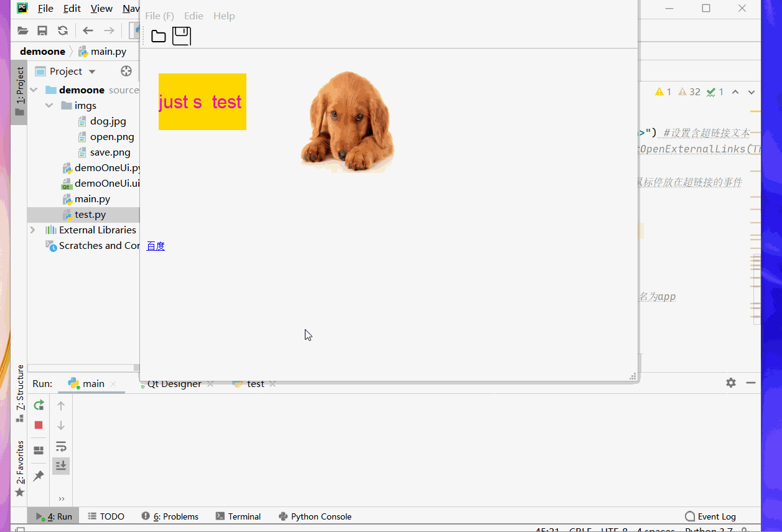Hide the Run panel with the minimize dash
This screenshot has width=782, height=532.
751,383
